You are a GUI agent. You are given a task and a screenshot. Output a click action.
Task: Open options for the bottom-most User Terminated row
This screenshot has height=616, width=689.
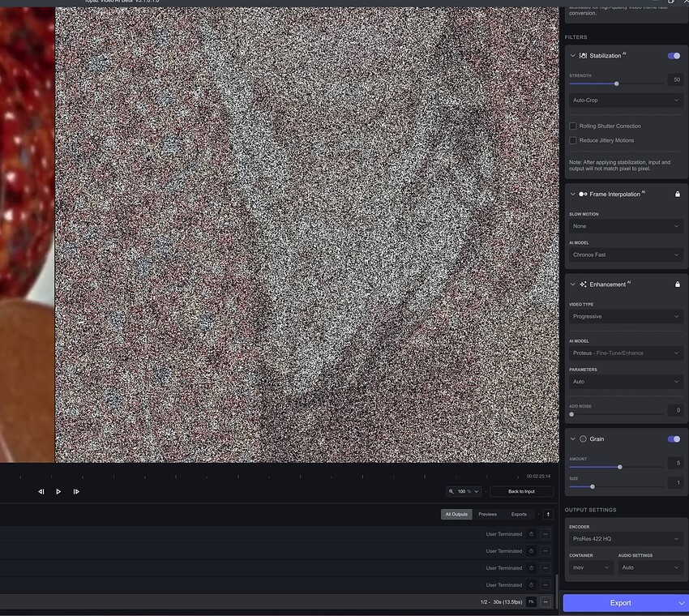point(546,585)
